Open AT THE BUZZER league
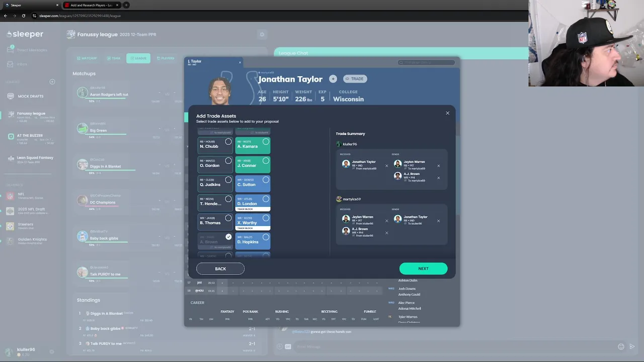Screen dimensions: 644x362 30,138
